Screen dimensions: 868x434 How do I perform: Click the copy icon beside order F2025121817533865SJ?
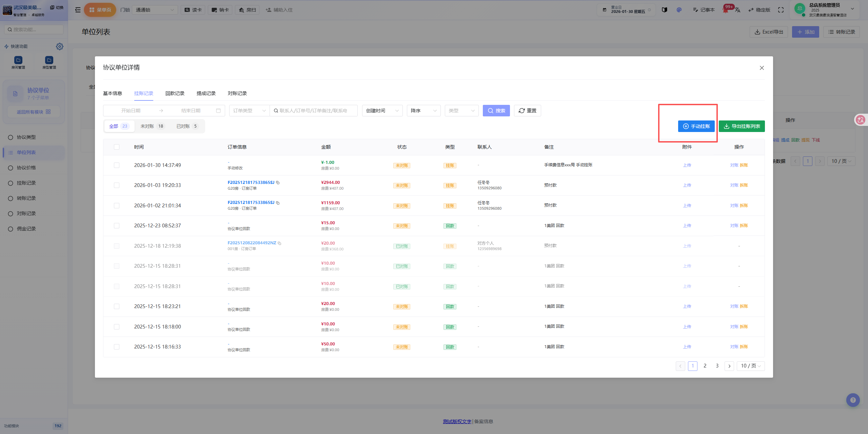pyautogui.click(x=278, y=183)
